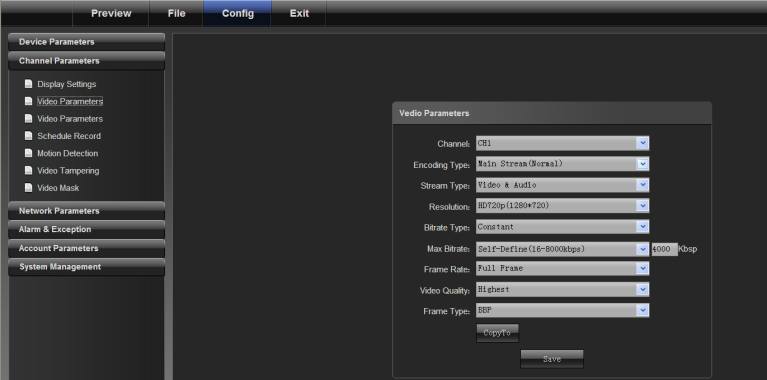Open Schedule Record page

69,136
